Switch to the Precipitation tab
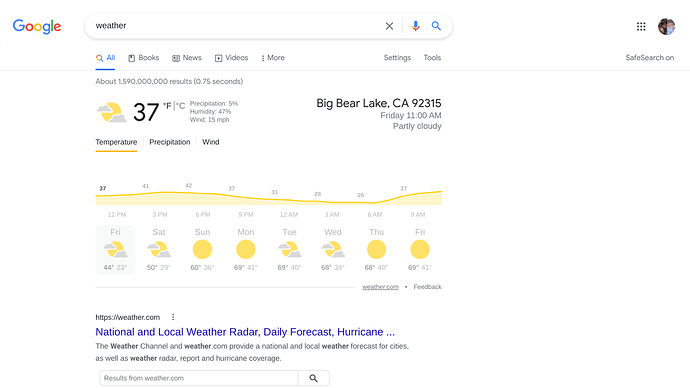Screen dimensions: 690x388 170,142
